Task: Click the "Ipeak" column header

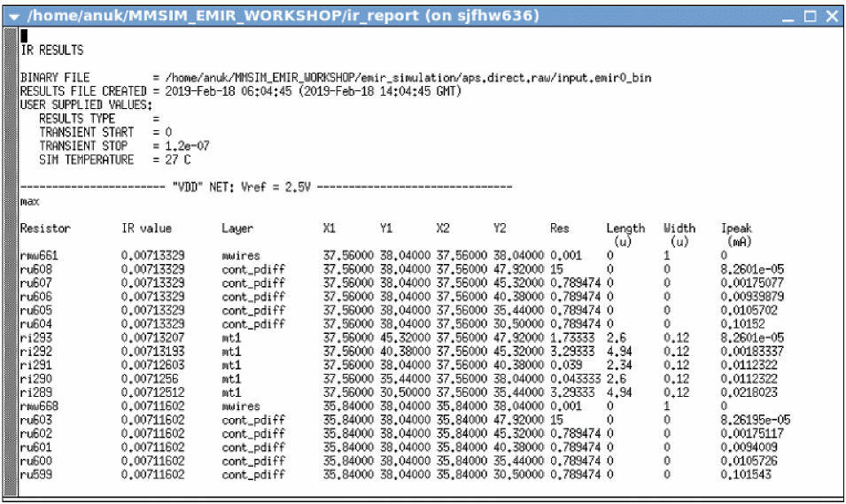Action: [x=736, y=229]
